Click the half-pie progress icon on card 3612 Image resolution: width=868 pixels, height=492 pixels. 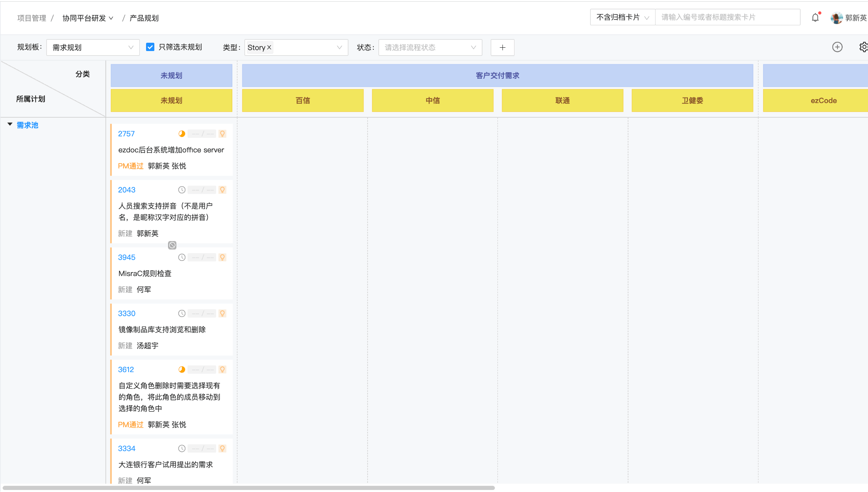click(x=182, y=369)
